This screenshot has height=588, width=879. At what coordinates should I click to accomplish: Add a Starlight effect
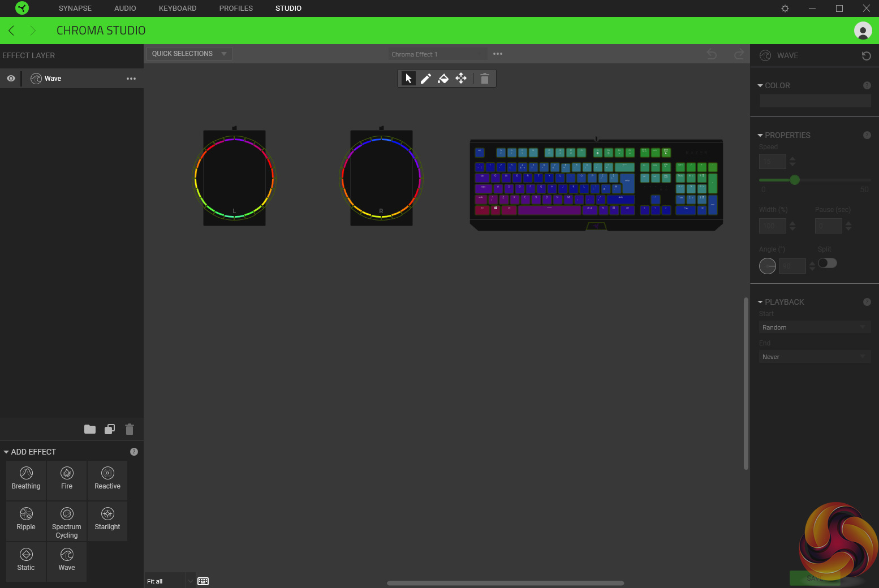point(107,521)
